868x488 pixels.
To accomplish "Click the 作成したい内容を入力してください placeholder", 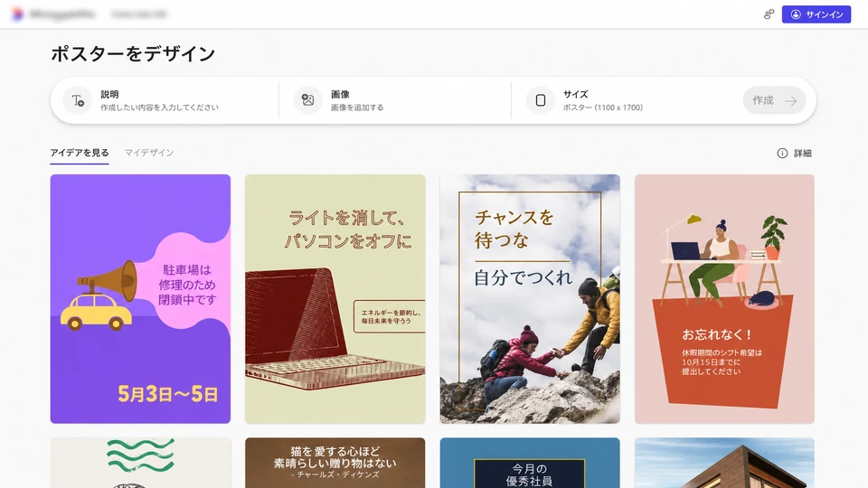I will pos(159,108).
